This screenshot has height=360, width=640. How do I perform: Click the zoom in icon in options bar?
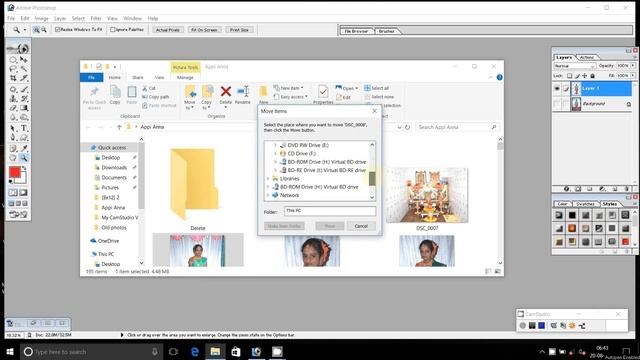pyautogui.click(x=36, y=30)
